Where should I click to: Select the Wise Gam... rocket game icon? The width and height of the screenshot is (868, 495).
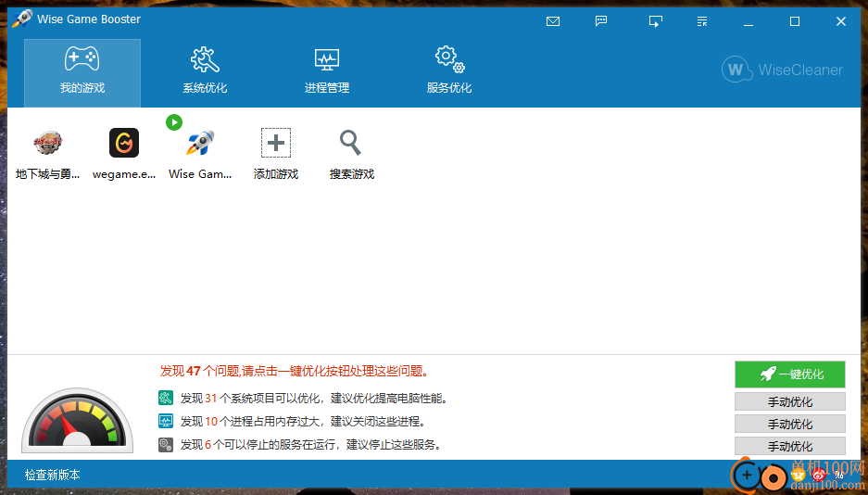coord(200,143)
